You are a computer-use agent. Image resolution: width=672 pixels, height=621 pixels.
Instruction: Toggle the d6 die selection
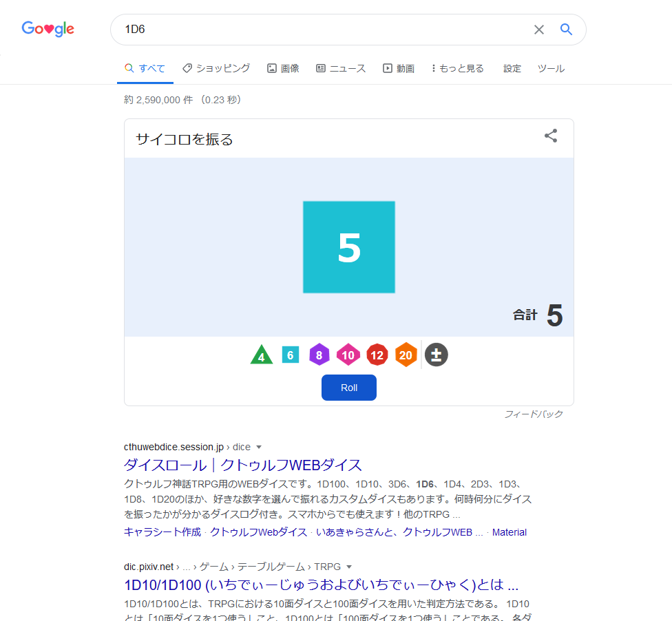[291, 355]
